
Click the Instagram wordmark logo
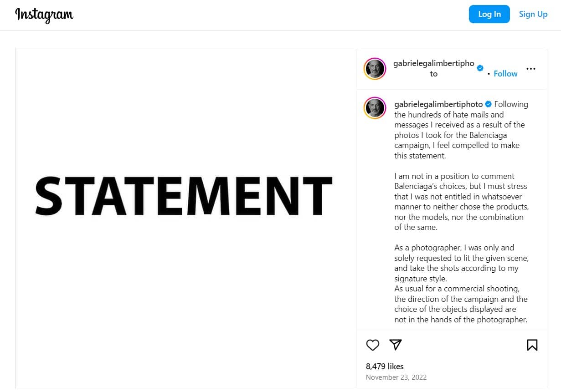click(44, 15)
